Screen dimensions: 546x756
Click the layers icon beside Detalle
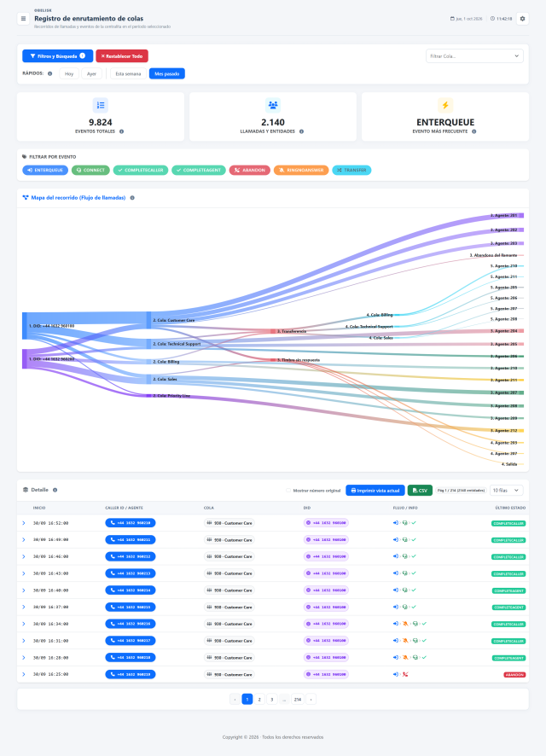pos(26,490)
